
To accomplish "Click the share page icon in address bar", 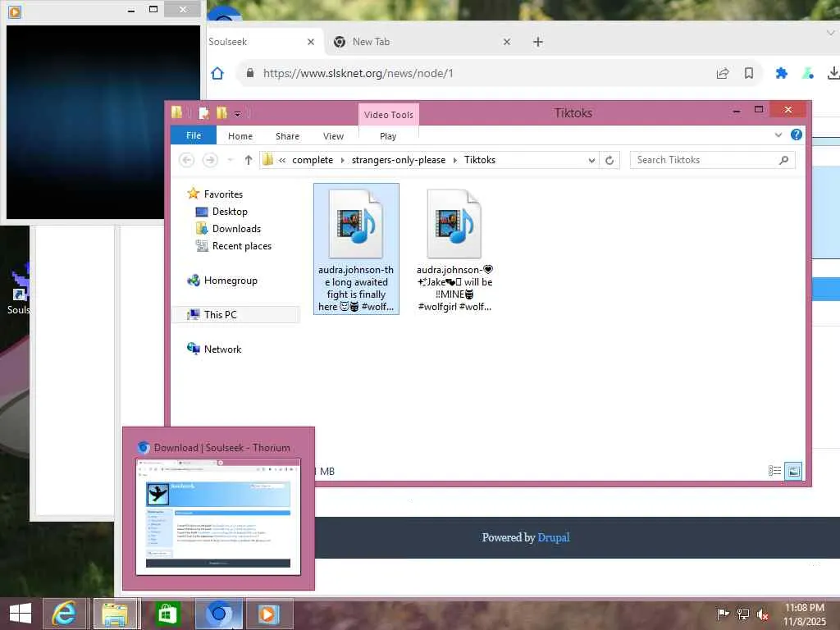I will [723, 73].
